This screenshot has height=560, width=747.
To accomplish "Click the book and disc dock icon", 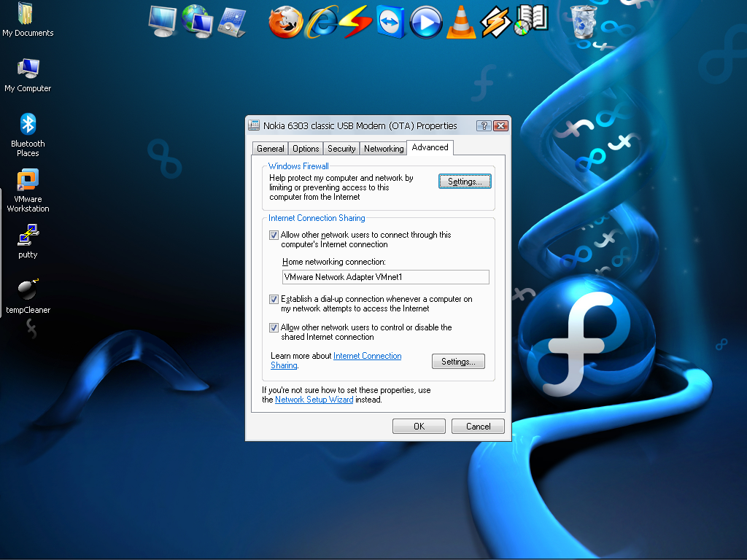I will tap(531, 20).
